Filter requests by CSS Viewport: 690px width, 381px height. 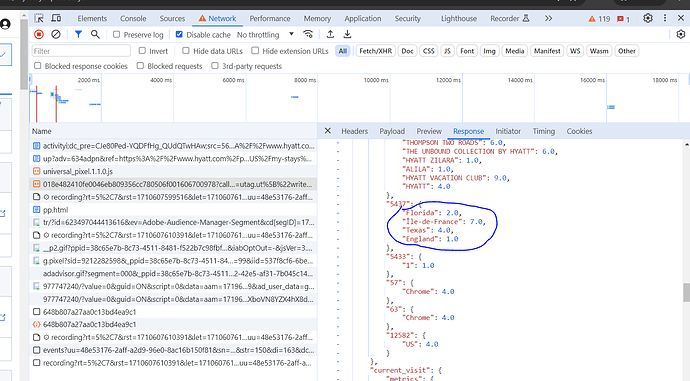click(x=429, y=51)
